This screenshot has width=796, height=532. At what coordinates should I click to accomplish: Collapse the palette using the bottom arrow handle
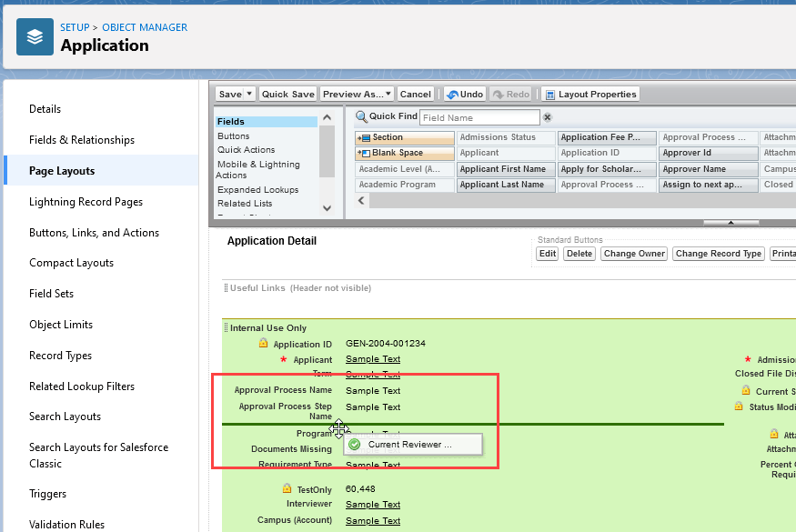[731, 222]
